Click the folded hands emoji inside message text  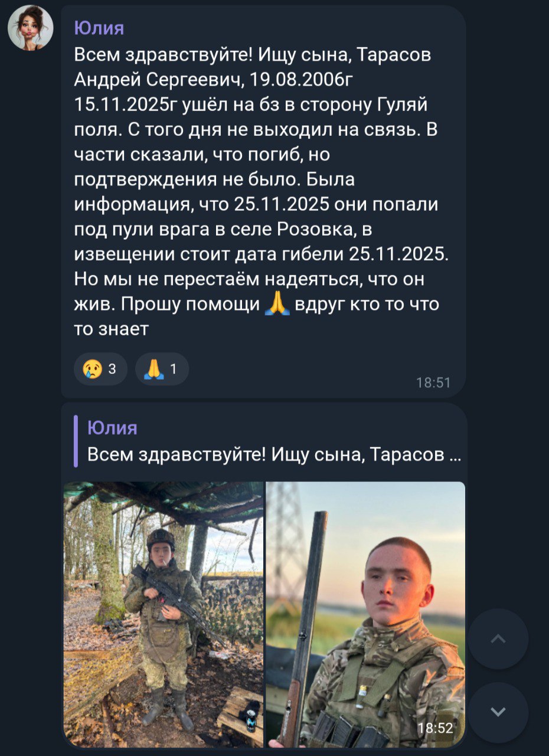click(277, 304)
